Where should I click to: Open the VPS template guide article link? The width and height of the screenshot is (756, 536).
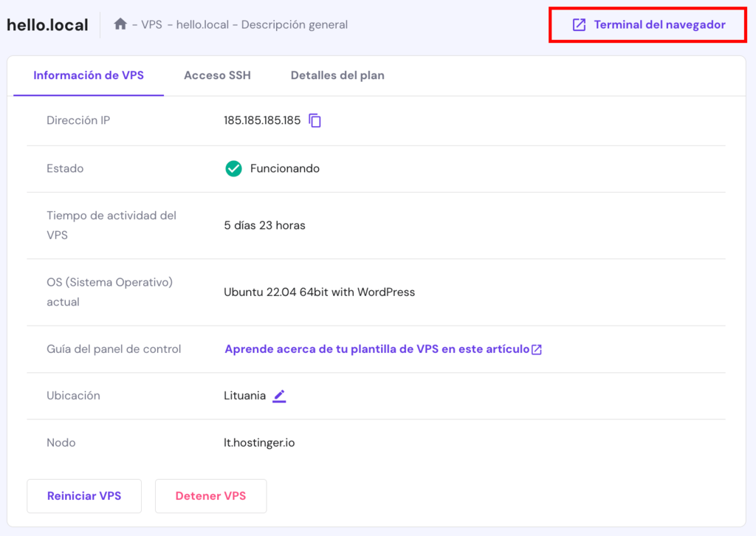click(x=377, y=348)
